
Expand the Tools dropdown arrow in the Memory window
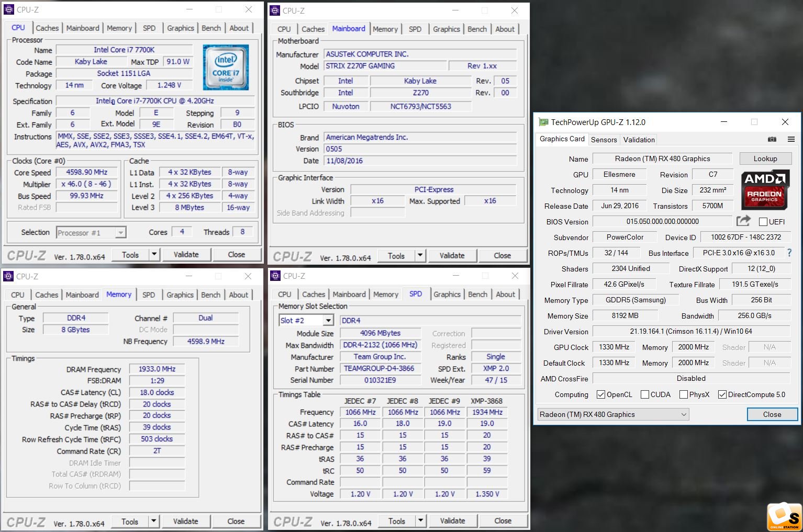(154, 522)
